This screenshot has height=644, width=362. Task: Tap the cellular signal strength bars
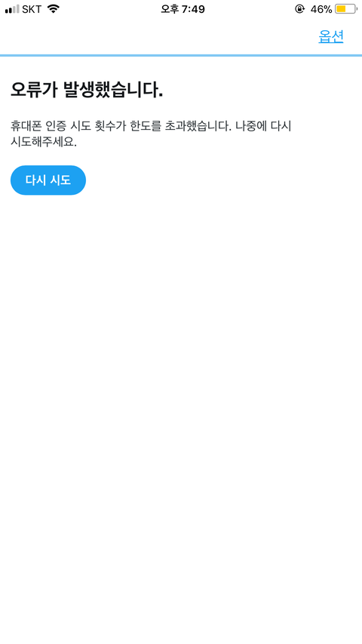[12, 8]
